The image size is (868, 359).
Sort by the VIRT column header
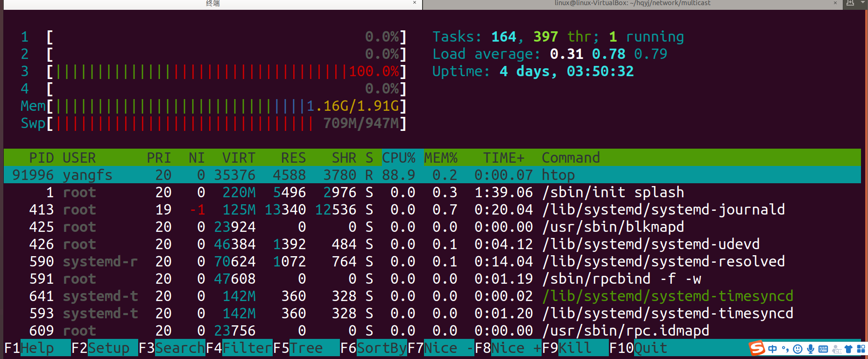click(x=239, y=158)
